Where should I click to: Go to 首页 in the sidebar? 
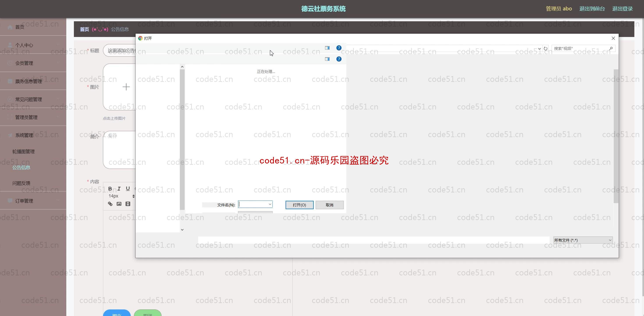click(x=33, y=27)
